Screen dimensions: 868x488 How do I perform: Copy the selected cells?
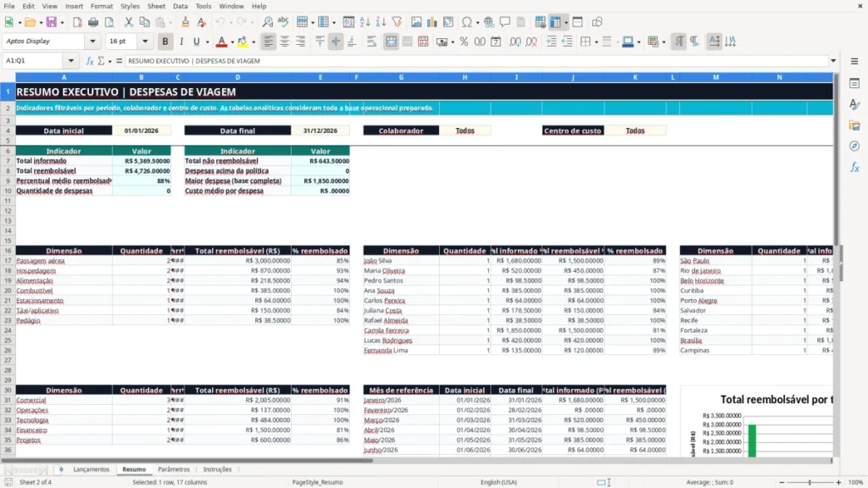click(x=144, y=22)
